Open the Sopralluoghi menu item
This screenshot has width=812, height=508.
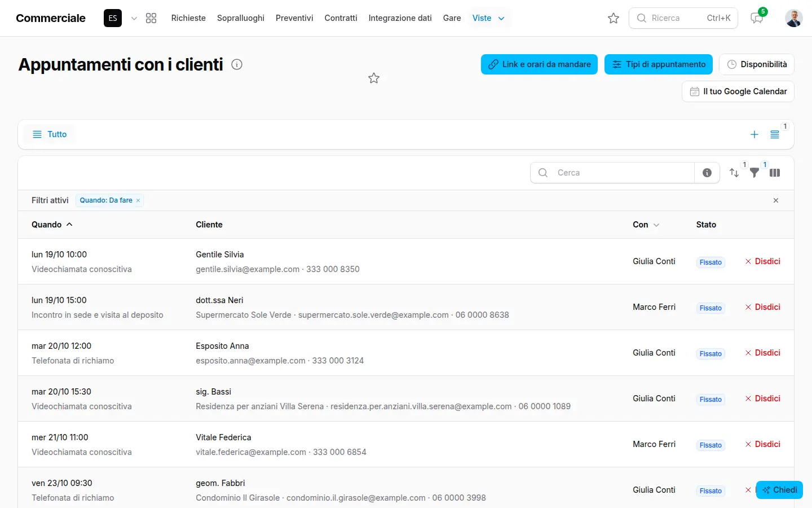(x=241, y=18)
